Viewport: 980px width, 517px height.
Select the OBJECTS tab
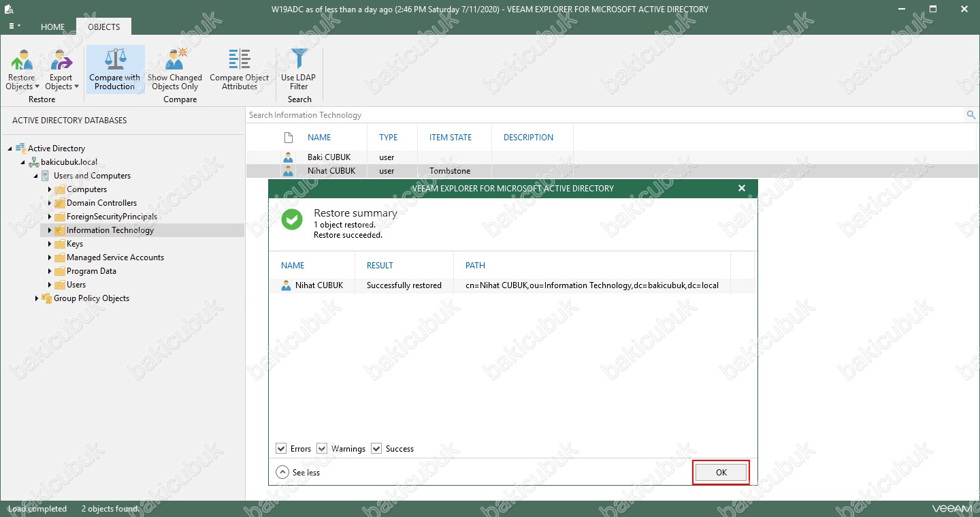[104, 27]
